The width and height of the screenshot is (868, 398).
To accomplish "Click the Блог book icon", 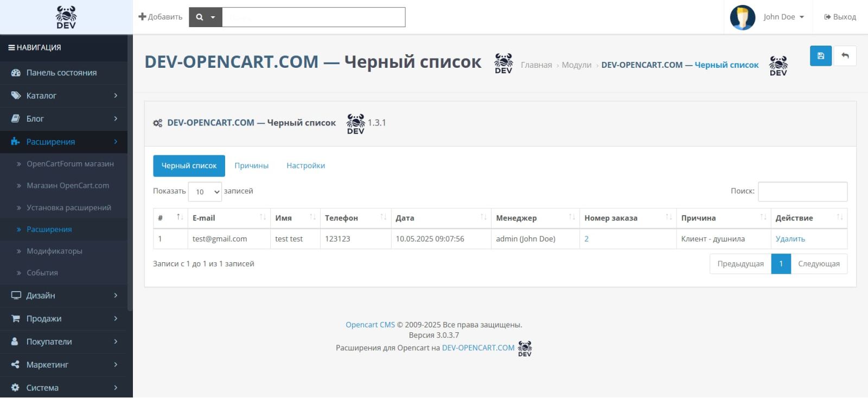I will pos(16,118).
